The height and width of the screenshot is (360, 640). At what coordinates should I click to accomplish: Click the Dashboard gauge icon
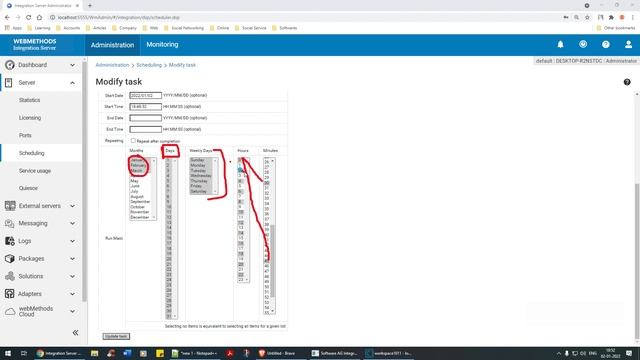10,65
